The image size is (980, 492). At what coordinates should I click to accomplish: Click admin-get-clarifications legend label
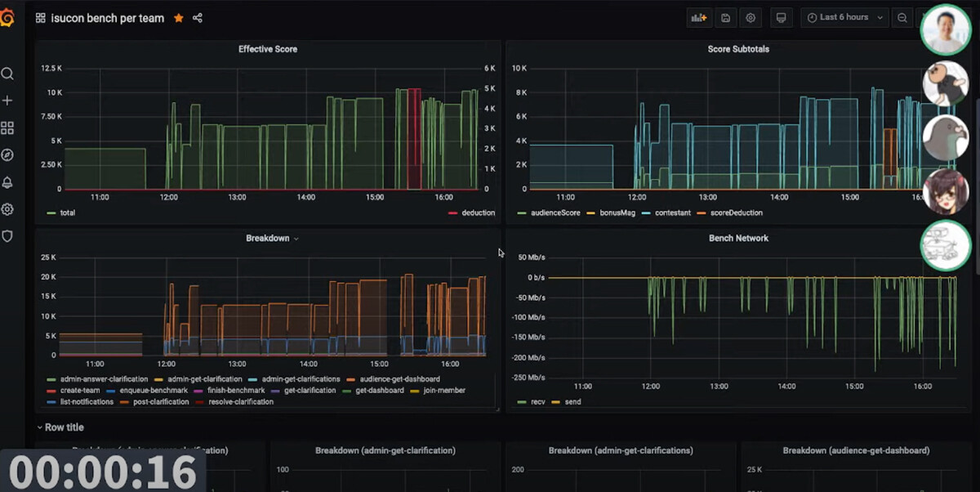tap(301, 379)
